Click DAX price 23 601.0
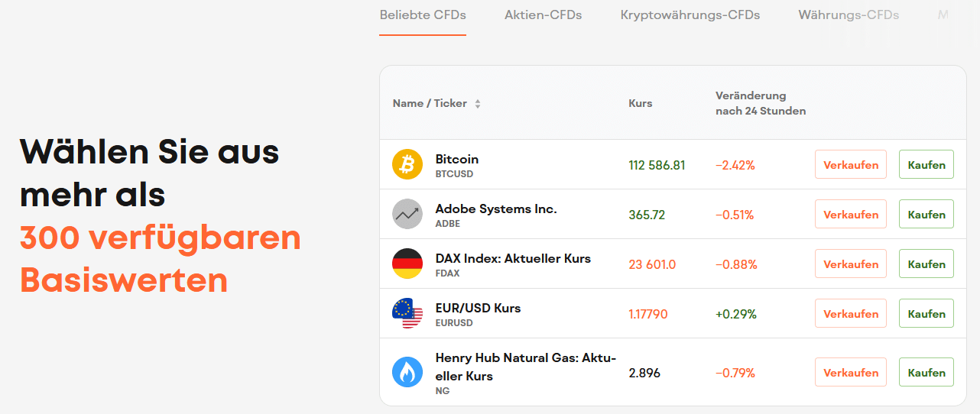 tap(652, 264)
